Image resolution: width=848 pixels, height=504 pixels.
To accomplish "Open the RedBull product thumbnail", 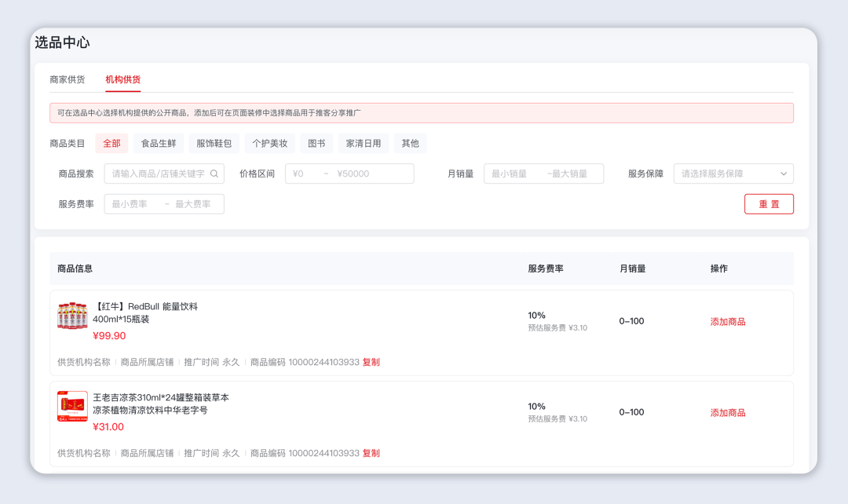I will tap(72, 316).
